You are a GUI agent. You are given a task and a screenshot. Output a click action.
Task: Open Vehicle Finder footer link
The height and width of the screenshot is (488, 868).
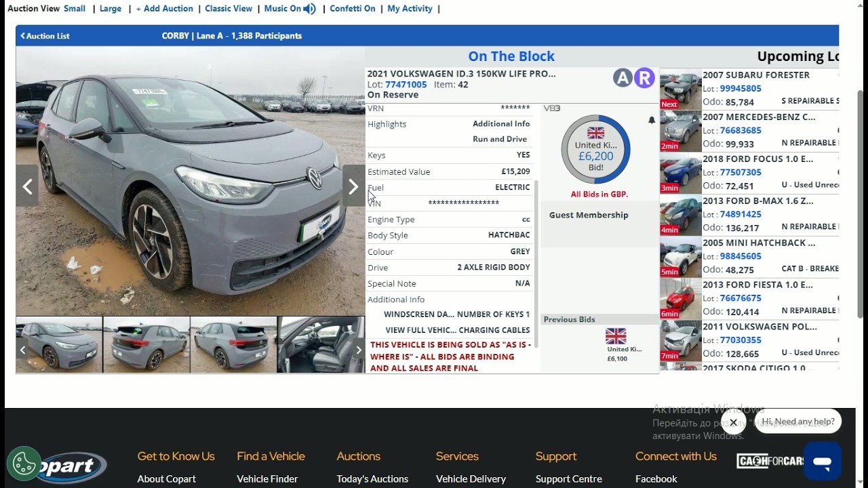pyautogui.click(x=267, y=479)
